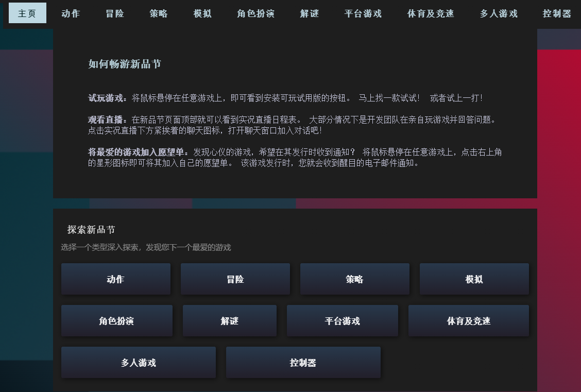Open 角色扮演 genre button in explore section

point(116,321)
